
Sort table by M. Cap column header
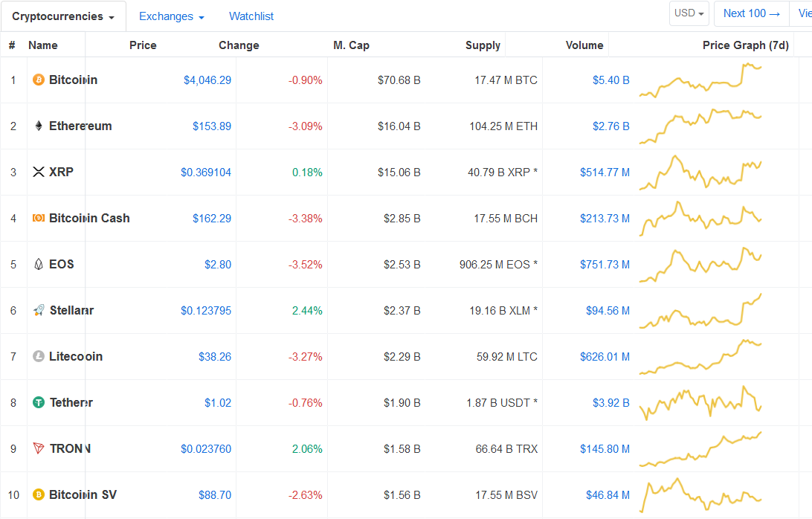coord(351,45)
